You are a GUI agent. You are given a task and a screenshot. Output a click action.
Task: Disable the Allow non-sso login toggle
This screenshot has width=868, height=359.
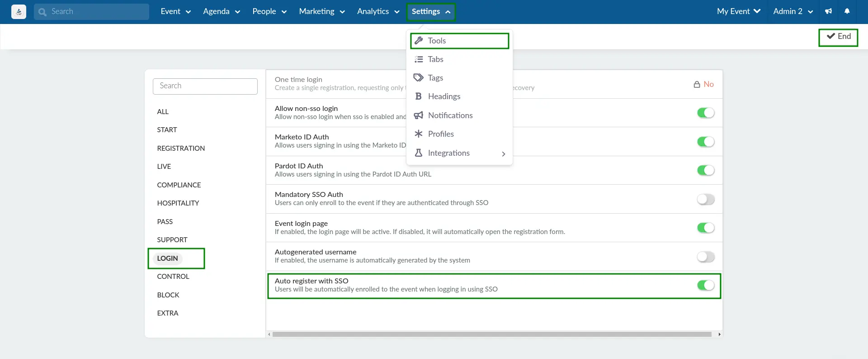pyautogui.click(x=705, y=113)
